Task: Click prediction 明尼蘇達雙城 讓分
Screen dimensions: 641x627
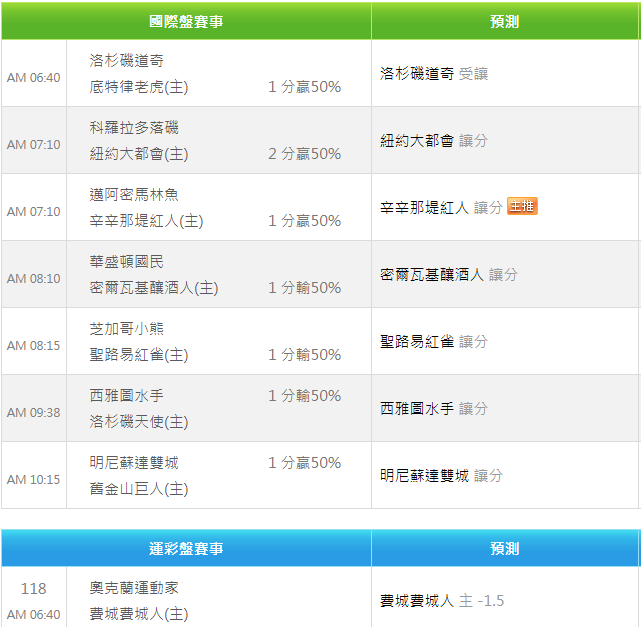Action: pyautogui.click(x=442, y=476)
